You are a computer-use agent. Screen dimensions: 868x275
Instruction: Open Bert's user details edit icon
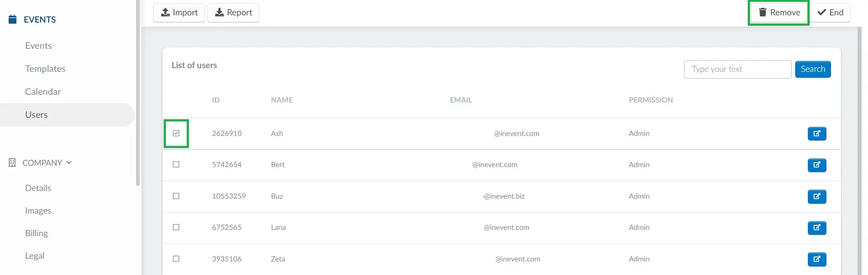pyautogui.click(x=816, y=165)
